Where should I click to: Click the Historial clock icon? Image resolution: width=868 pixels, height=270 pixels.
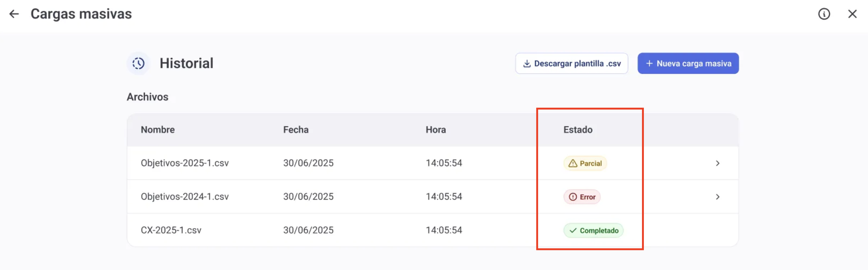138,63
